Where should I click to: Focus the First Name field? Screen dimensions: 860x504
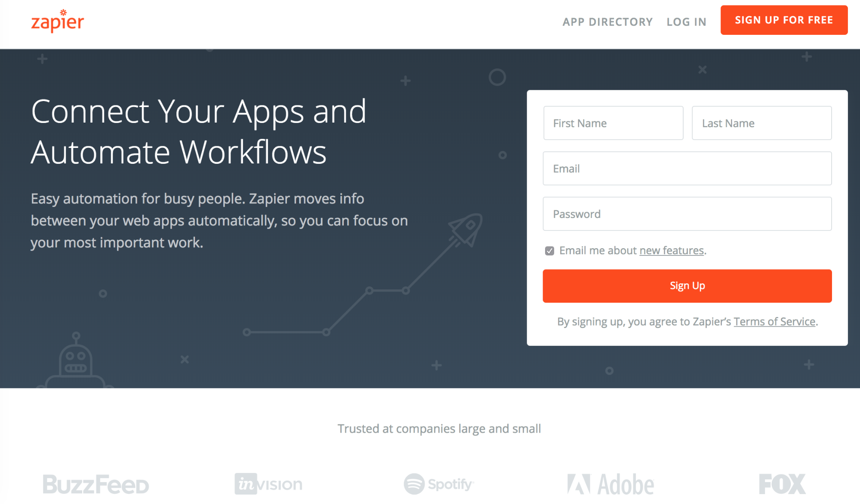[613, 123]
